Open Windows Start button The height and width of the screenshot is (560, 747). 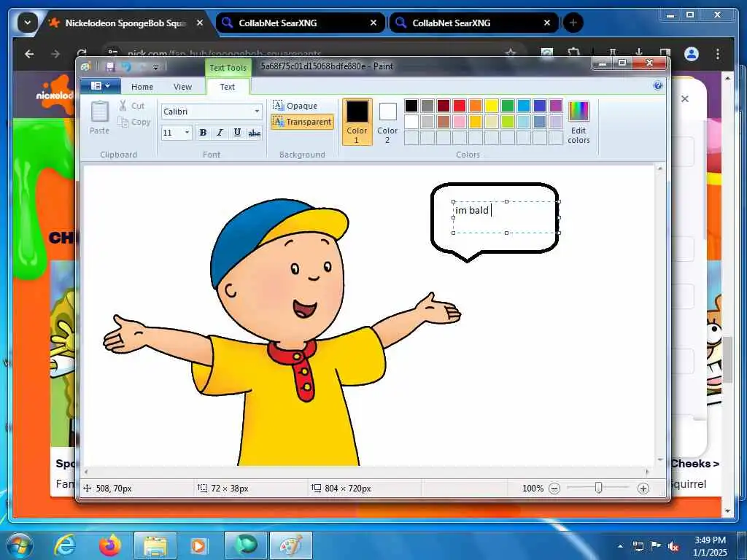click(x=19, y=545)
